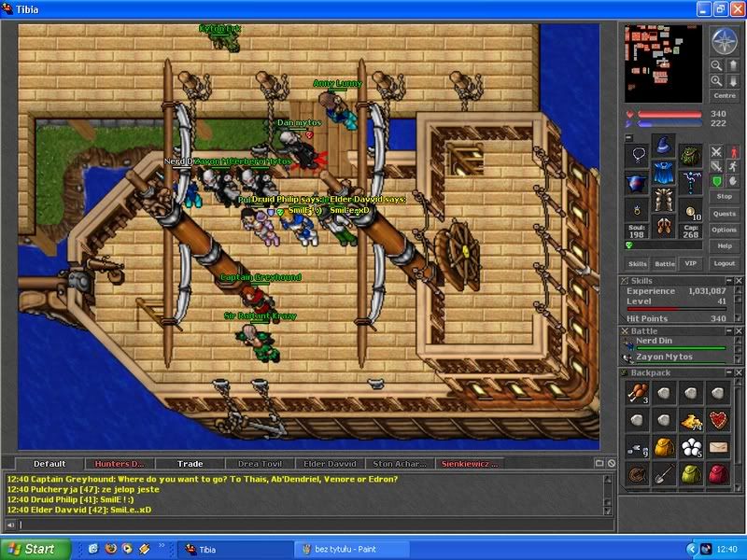Image resolution: width=747 pixels, height=560 pixels.
Task: Click the Centre minimap button
Action: 725,96
